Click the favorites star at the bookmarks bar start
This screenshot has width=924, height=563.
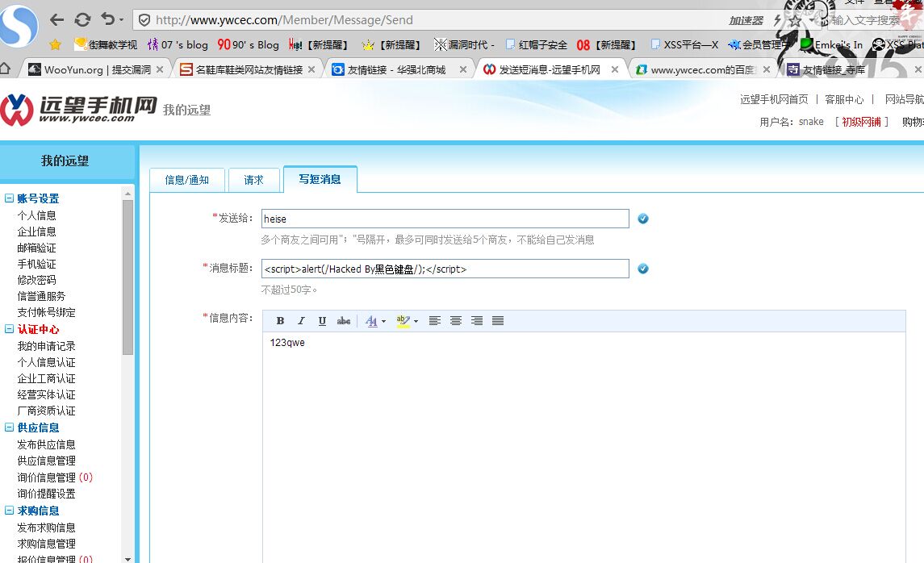tap(55, 44)
